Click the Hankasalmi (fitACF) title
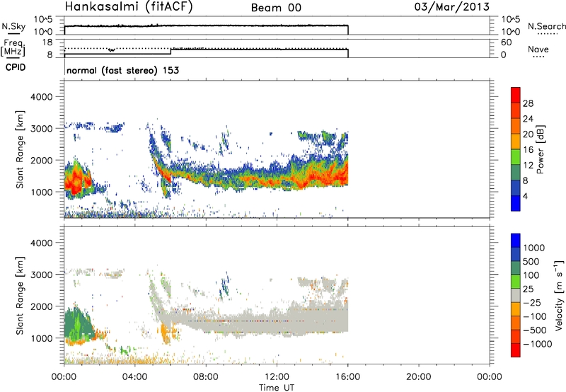566x392 pixels. pos(129,7)
